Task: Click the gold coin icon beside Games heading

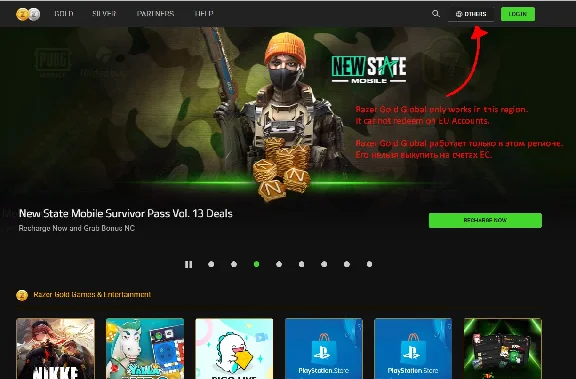Action: 22,295
